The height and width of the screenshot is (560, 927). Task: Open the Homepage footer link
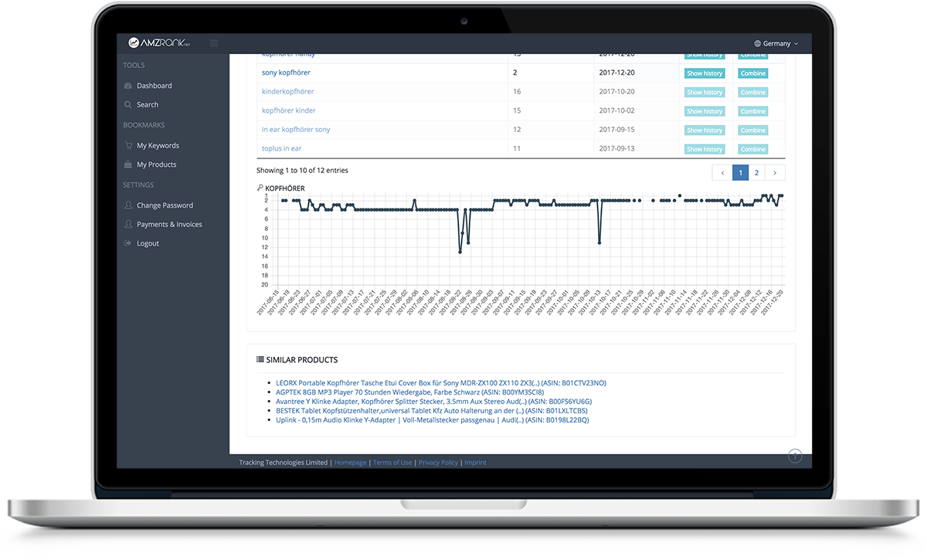click(351, 463)
